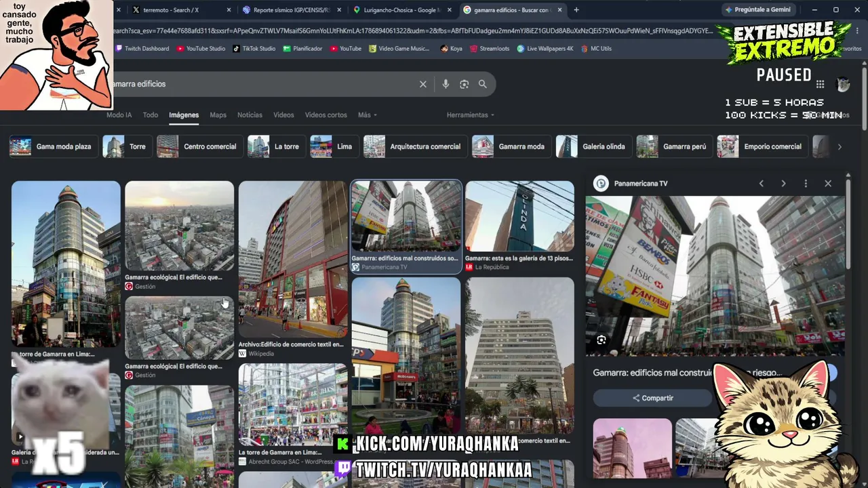This screenshot has width=868, height=488.
Task: Filter by 'Gama moda plaza' chip
Action: click(x=52, y=146)
